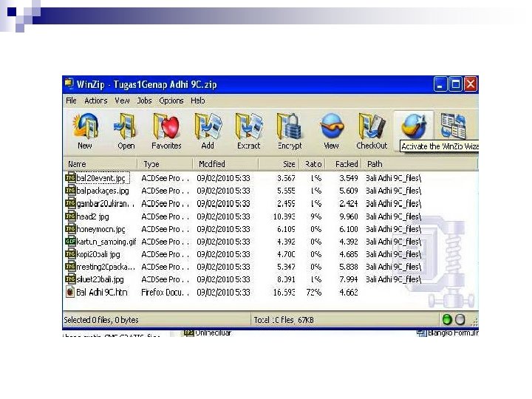Click the rightmost view style toolbar icon

453,126
